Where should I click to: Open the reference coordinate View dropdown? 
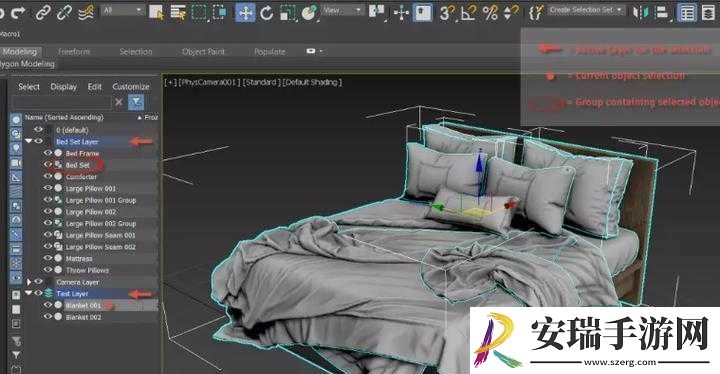[x=343, y=10]
